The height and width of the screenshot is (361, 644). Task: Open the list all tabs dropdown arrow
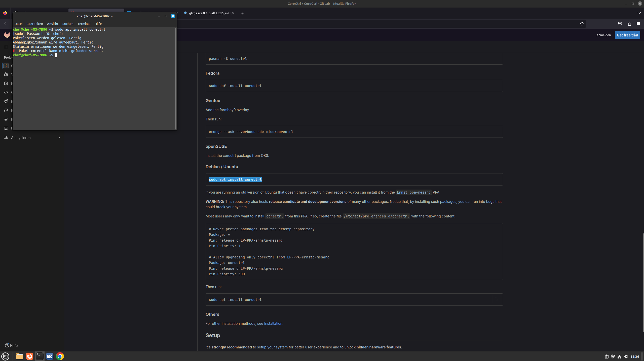point(639,13)
